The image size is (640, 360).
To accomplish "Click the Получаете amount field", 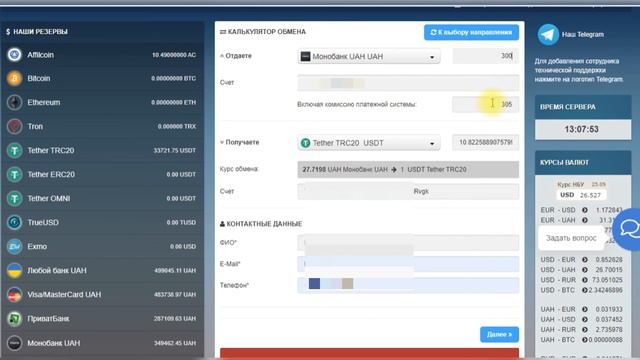I will (x=485, y=142).
